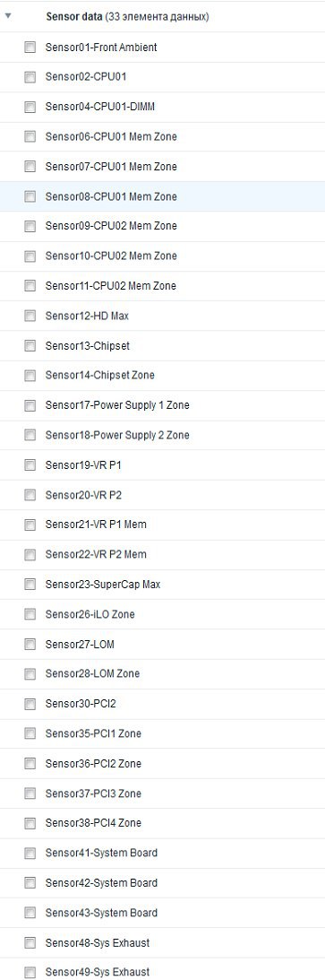Check Sensor41-System Board checkbox

tap(30, 853)
